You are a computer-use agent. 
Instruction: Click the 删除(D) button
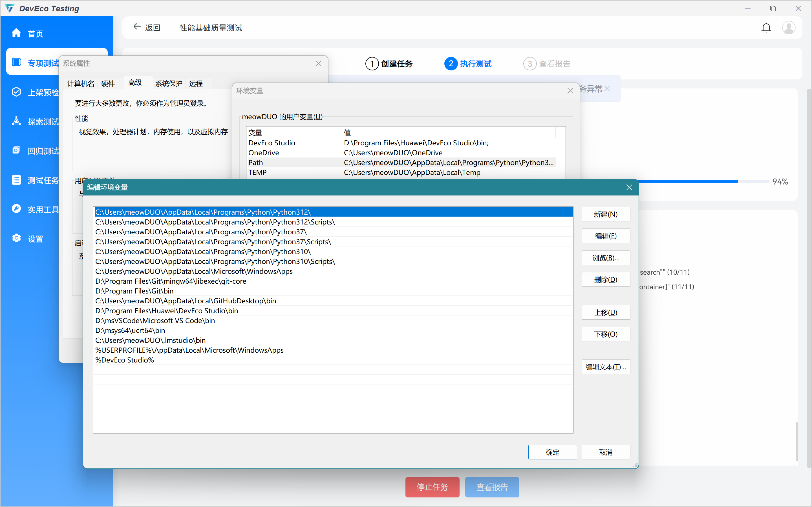605,279
